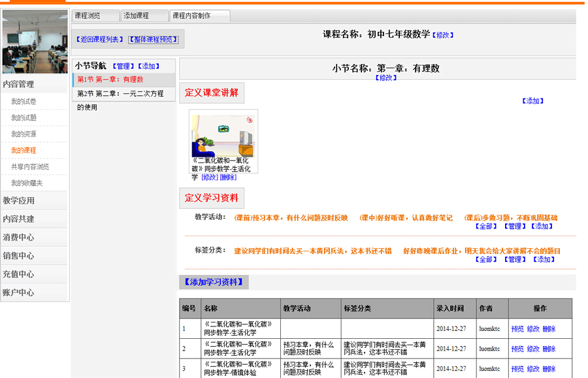Select 第1节 第一章:有理数 in section navigation
This screenshot has height=378, width=588.
[110, 80]
